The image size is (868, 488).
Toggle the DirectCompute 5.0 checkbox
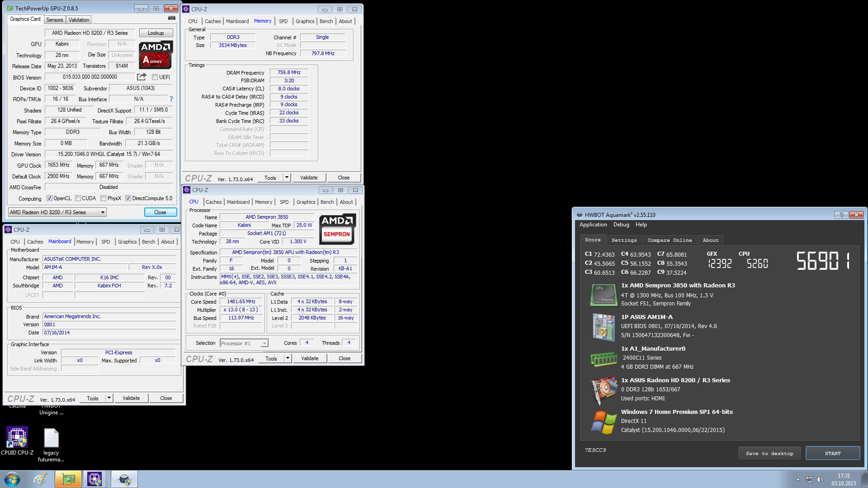click(128, 198)
